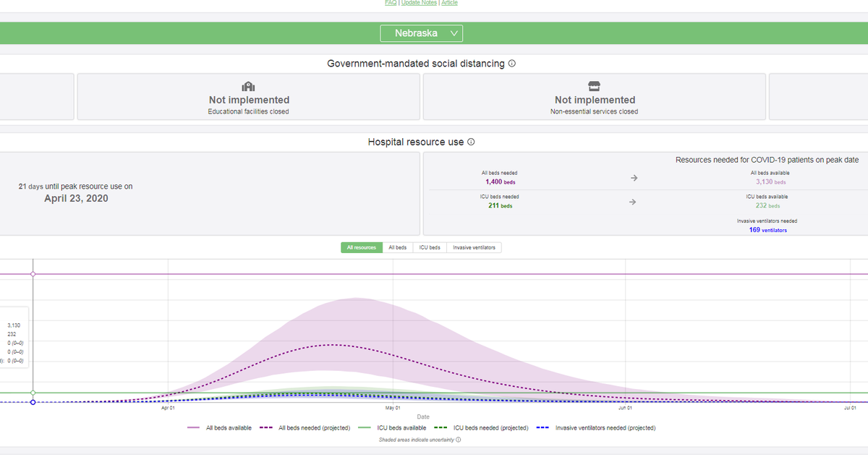Screen dimensions: 868x457
Task: Toggle All beds needed (projected) legend item
Action: [305, 428]
